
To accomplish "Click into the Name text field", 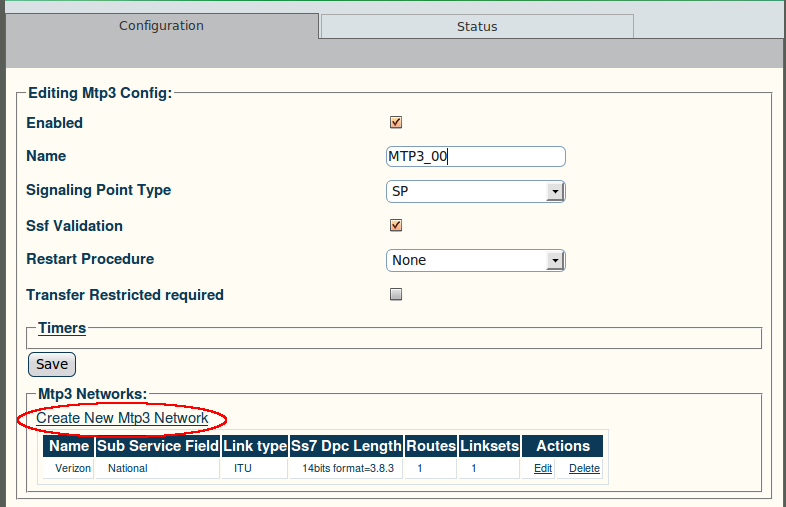I will click(x=476, y=156).
